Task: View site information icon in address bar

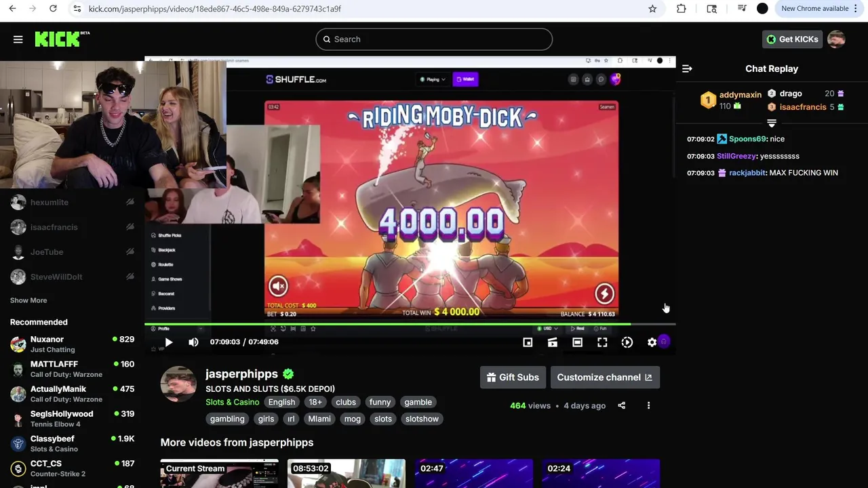Action: point(77,9)
